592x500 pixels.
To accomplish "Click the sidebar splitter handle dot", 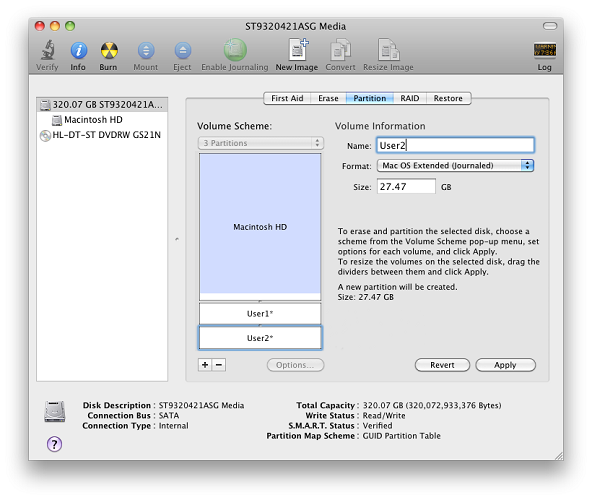I will pyautogui.click(x=177, y=239).
